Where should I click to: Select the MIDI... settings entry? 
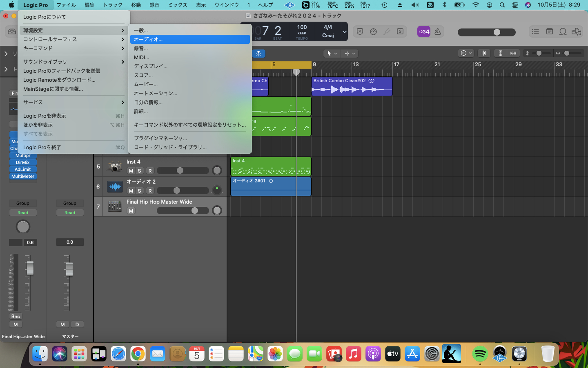pos(190,57)
